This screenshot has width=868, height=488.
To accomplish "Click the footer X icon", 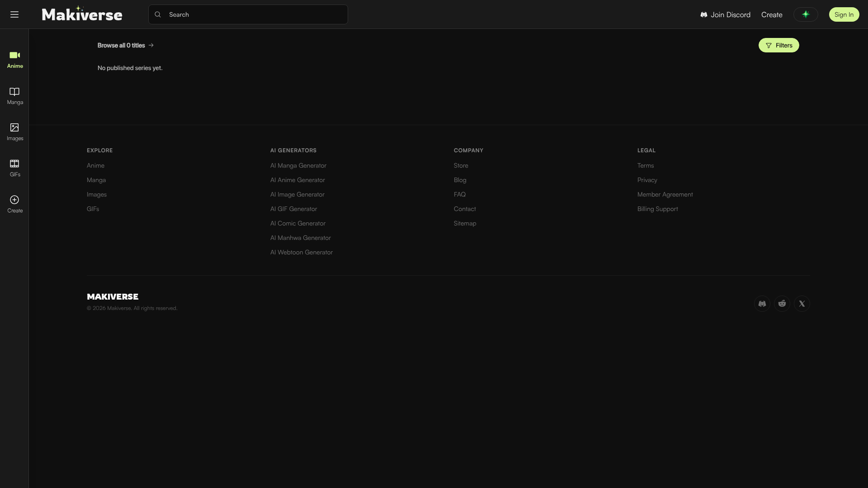I will point(802,304).
